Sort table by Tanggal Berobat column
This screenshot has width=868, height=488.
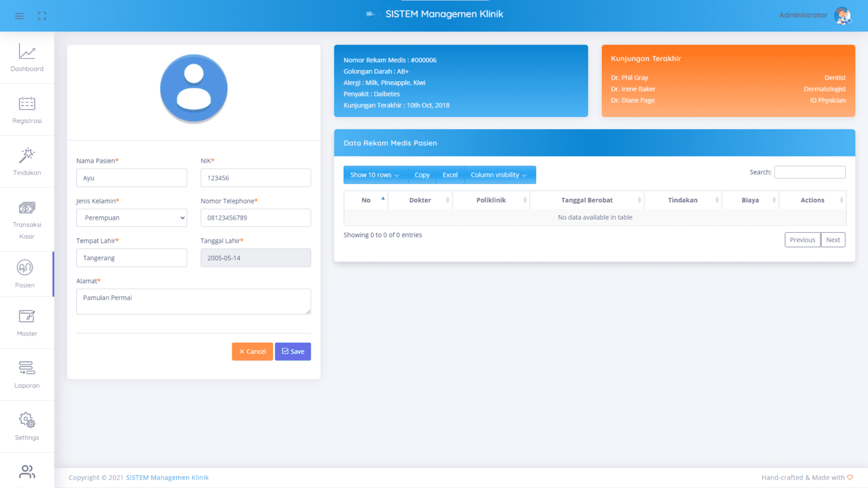coord(587,201)
